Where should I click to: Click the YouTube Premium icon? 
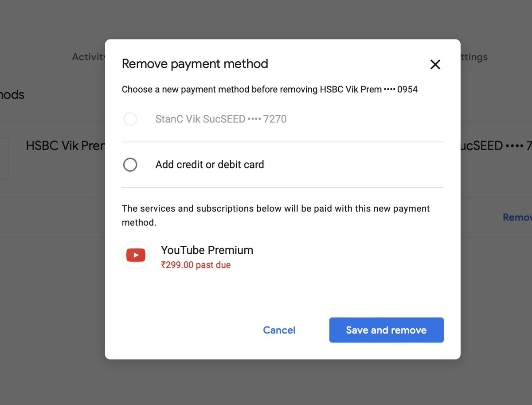(136, 255)
